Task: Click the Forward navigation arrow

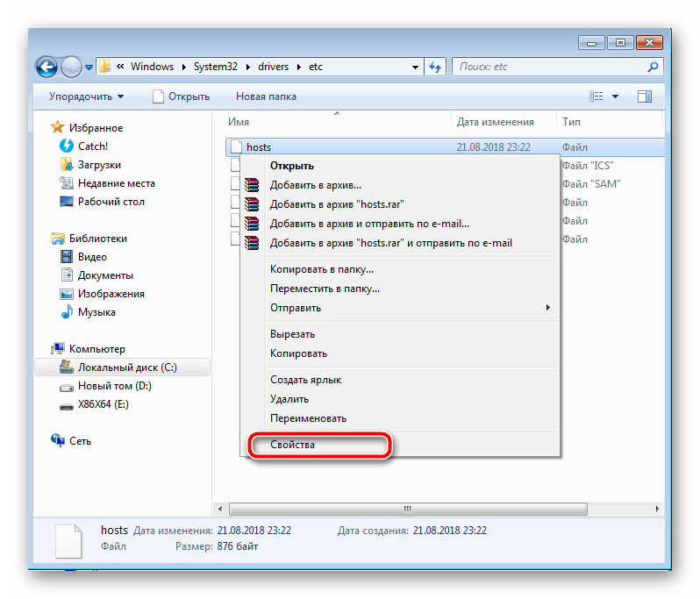Action: coord(71,68)
